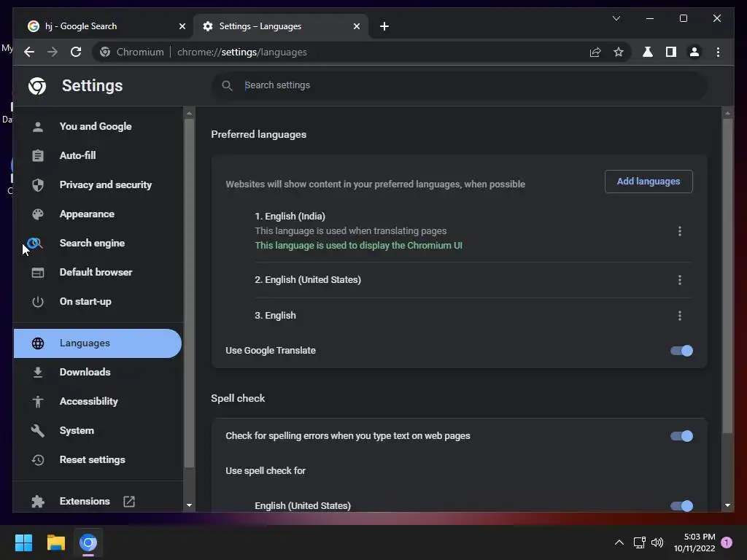Bookmark this page with the star icon
The height and width of the screenshot is (560, 747).
click(619, 52)
